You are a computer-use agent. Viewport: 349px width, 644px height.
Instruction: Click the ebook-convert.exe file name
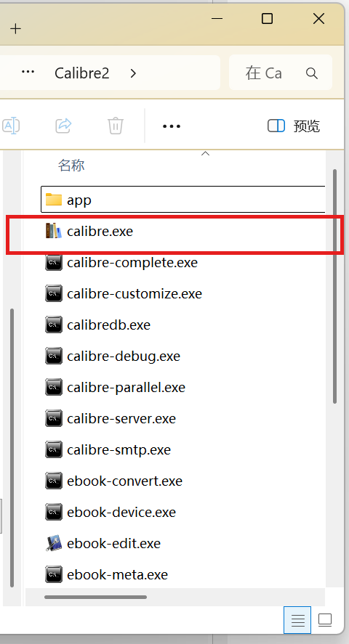coord(124,481)
